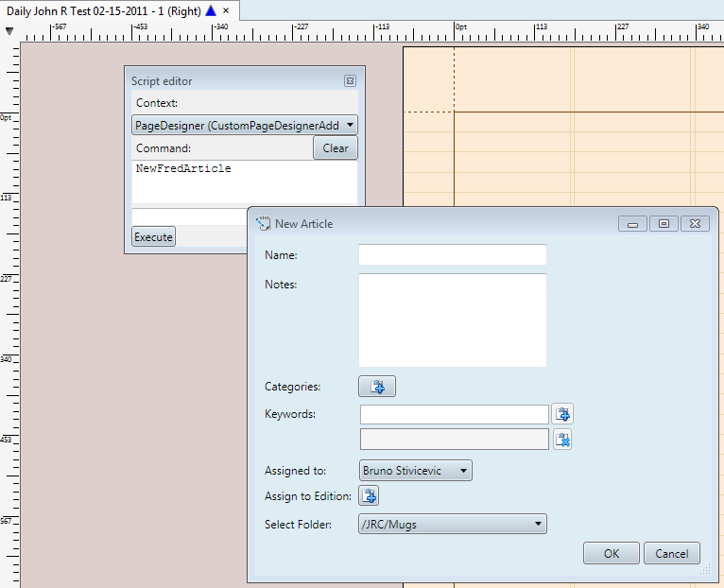Click the Script editor title text
Image resolution: width=724 pixels, height=588 pixels.
pos(162,81)
